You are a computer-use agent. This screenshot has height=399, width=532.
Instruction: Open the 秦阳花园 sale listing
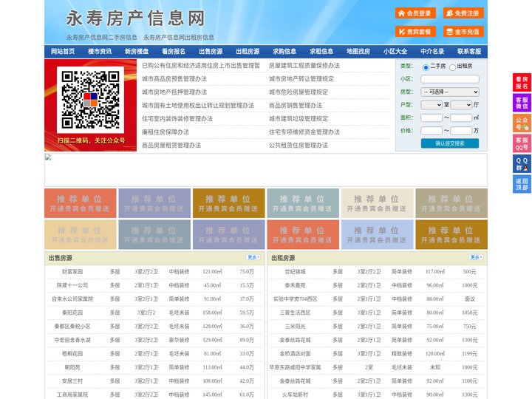pyautogui.click(x=72, y=313)
